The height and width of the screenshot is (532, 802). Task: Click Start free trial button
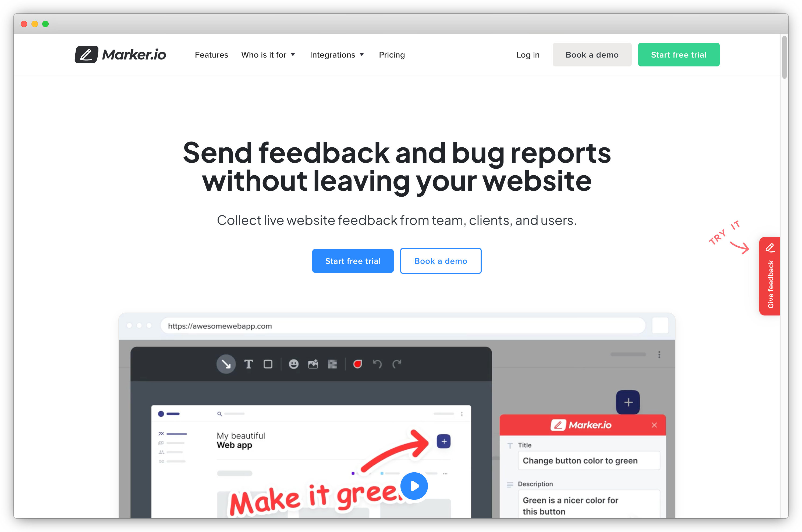(x=679, y=55)
